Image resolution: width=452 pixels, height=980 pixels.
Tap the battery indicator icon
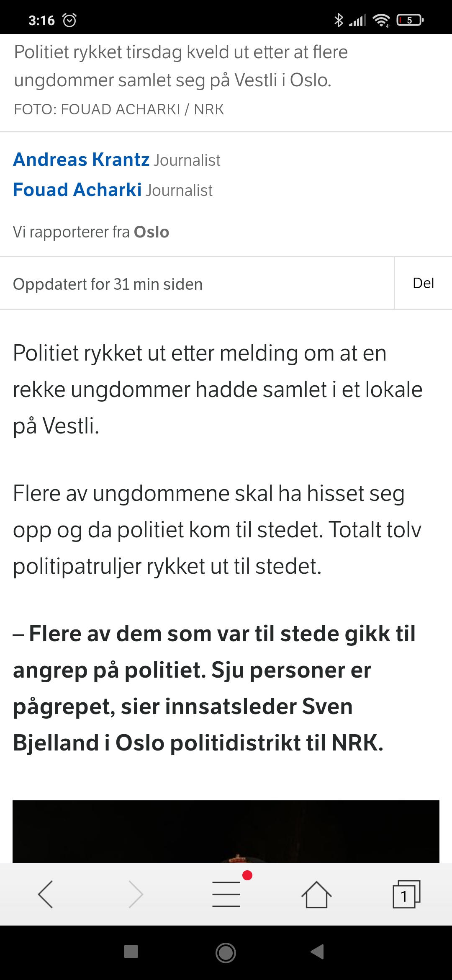point(410,20)
